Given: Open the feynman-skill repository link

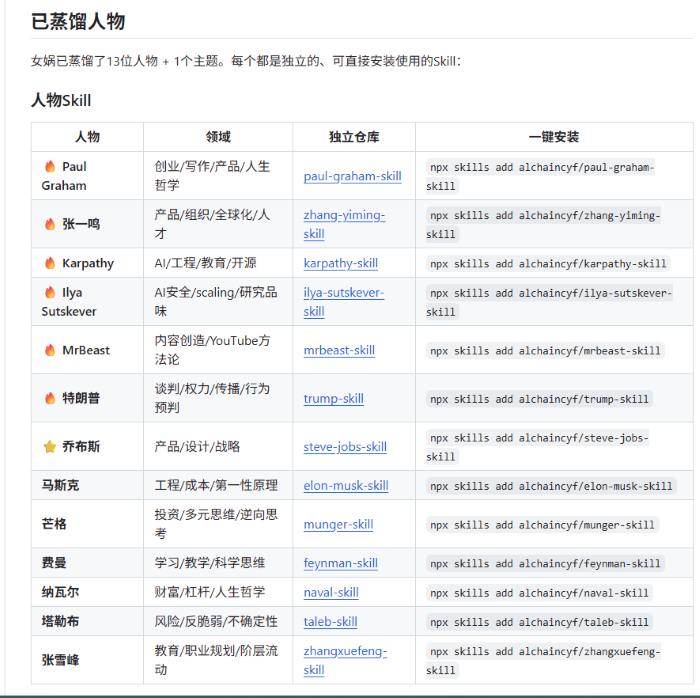Looking at the screenshot, I should 341,563.
